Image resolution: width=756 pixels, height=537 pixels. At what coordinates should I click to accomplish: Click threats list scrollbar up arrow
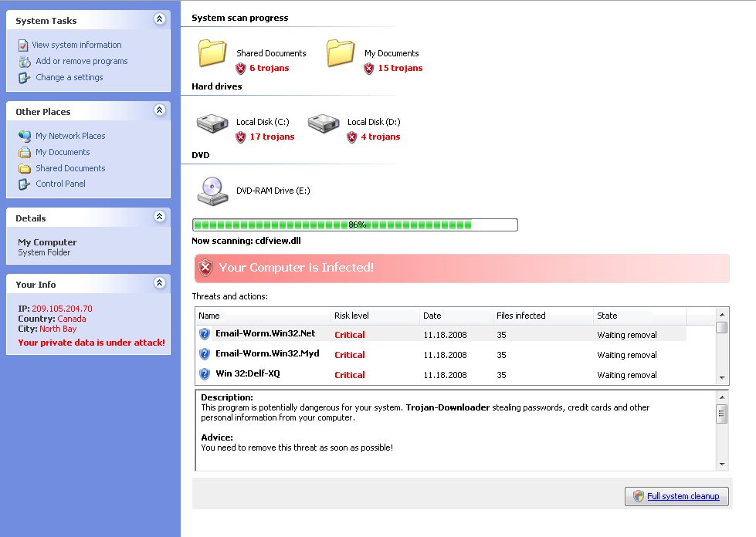[x=722, y=315]
